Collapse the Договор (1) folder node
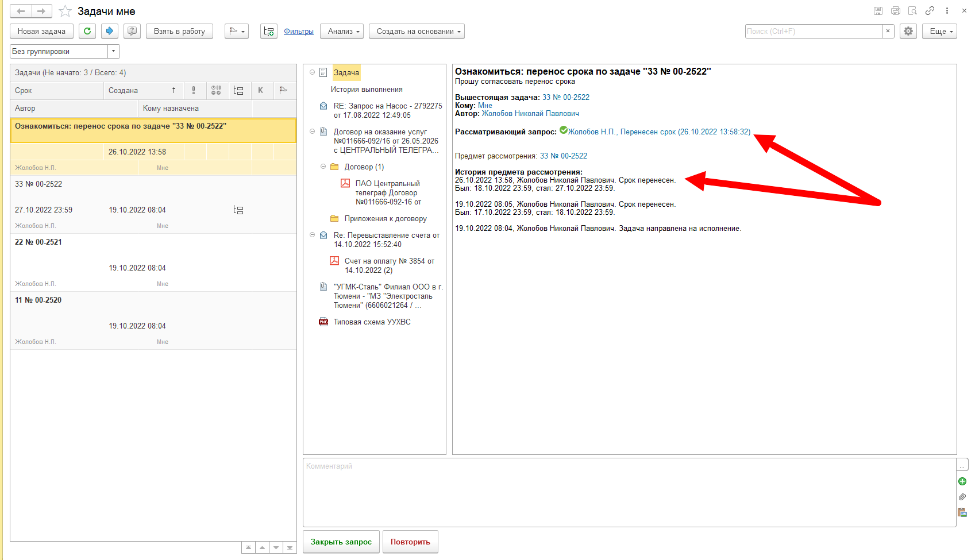Viewport: 979px width, 560px height. tap(323, 167)
